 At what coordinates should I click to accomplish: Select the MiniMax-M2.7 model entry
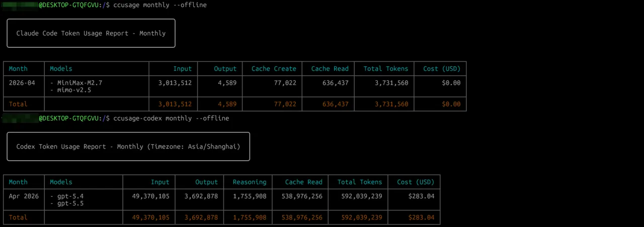click(x=79, y=83)
